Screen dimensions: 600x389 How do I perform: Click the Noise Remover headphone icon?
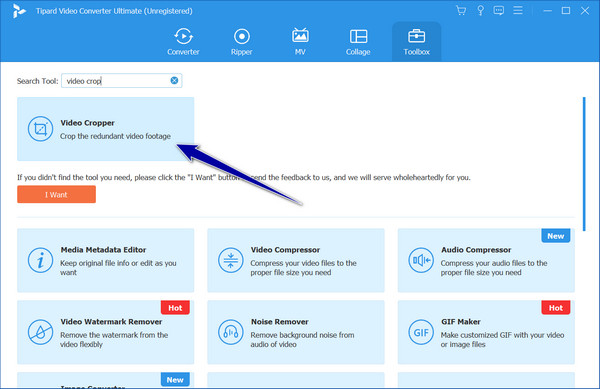(231, 332)
